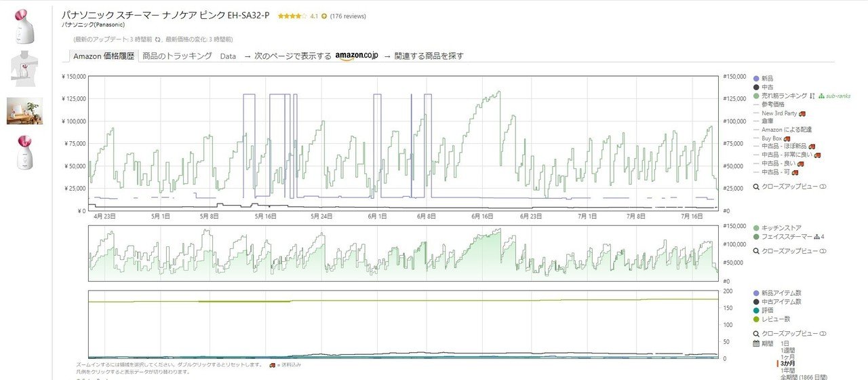Toggle the 中古 price series in the legend
868x380 pixels.
coord(763,87)
